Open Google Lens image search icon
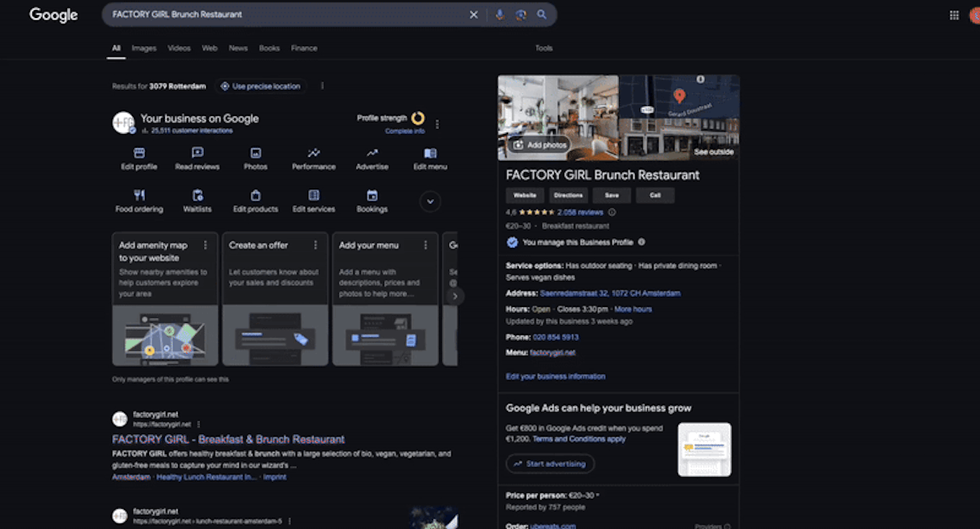This screenshot has height=529, width=980. click(x=520, y=14)
